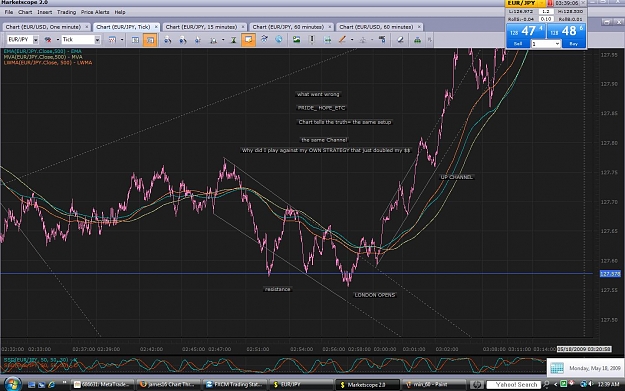Open the FXCM Trading Station taskbar item
Screen dimensions: 625x391
(234, 385)
